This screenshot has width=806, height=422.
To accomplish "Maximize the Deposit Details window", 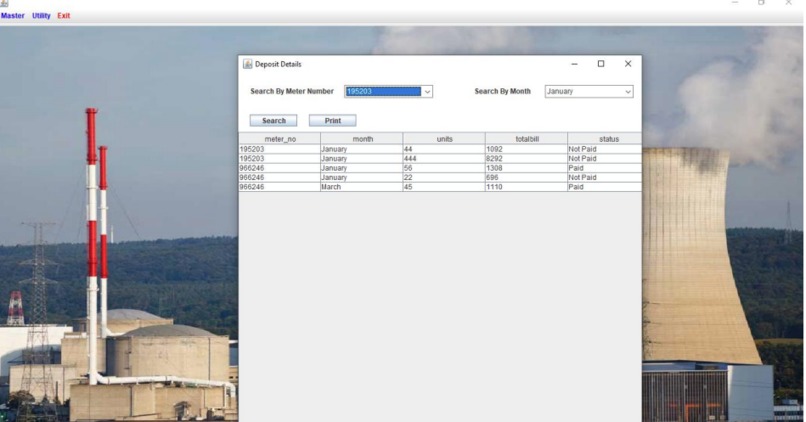I will pyautogui.click(x=601, y=64).
